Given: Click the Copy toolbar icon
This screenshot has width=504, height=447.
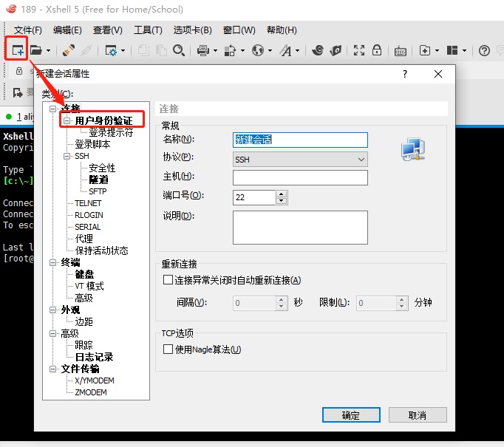Looking at the screenshot, I should (x=143, y=50).
